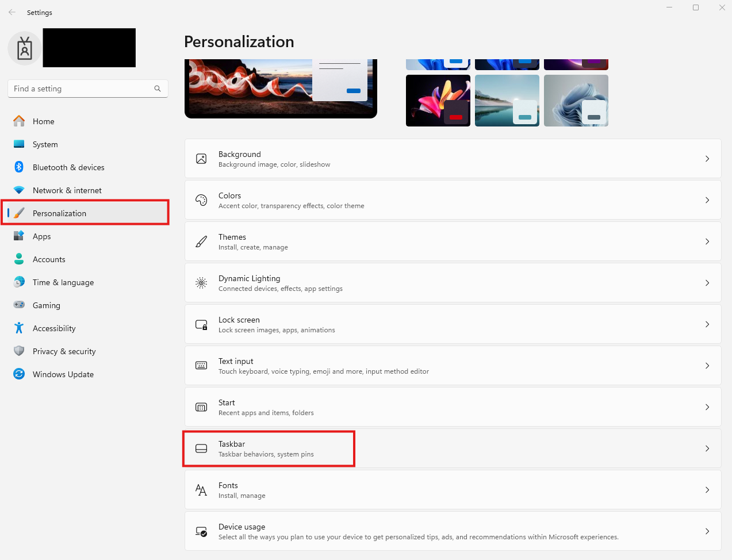The image size is (732, 560).
Task: Click the Bluetooth icon in sidebar
Action: (19, 167)
